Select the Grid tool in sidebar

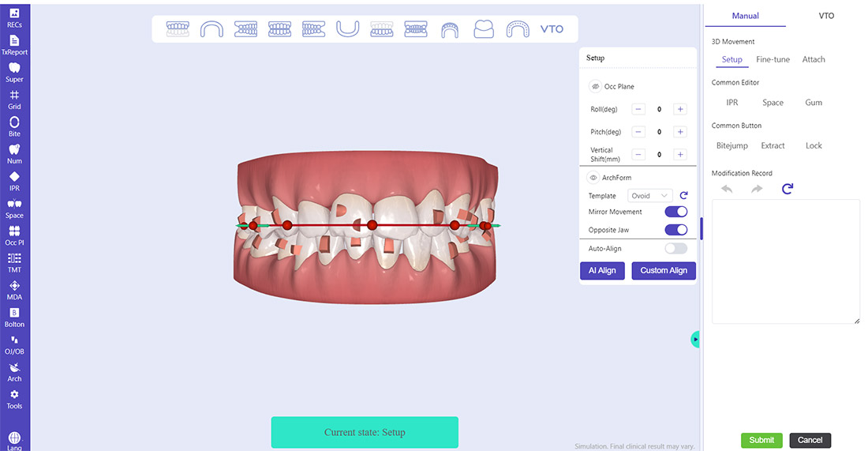[14, 99]
